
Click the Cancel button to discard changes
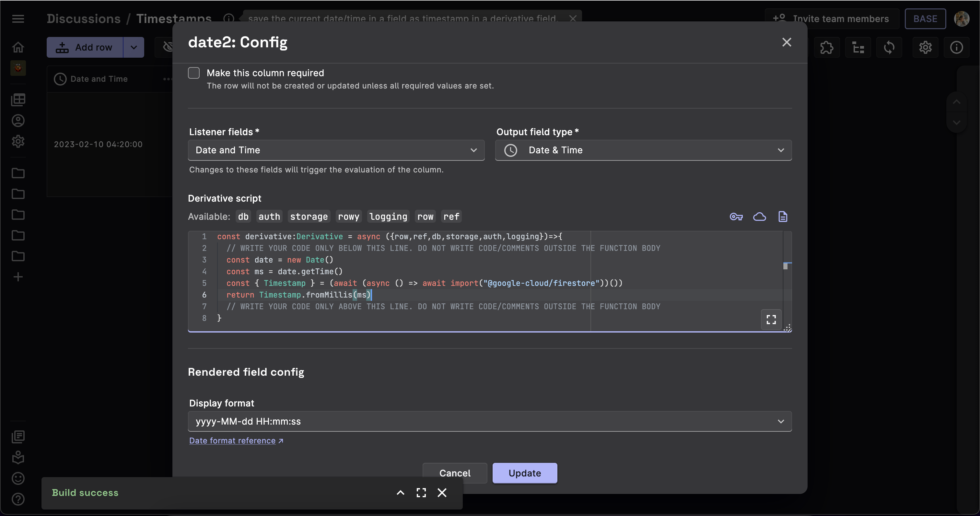point(454,473)
